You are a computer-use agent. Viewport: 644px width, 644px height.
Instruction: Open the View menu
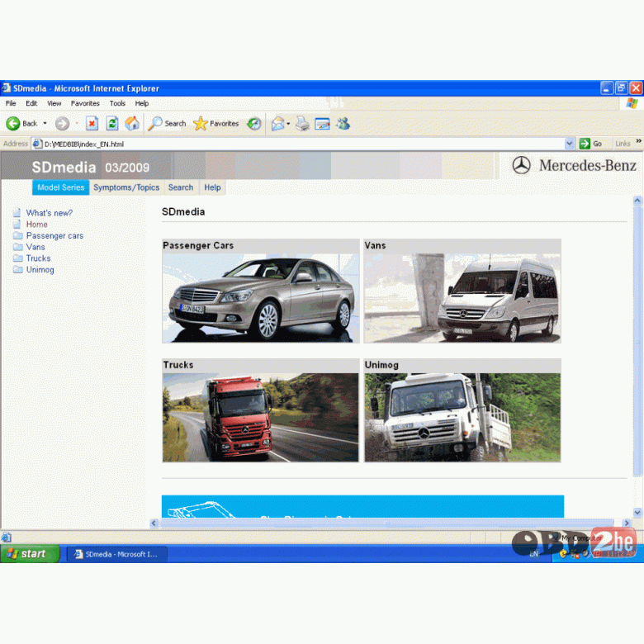pos(54,103)
